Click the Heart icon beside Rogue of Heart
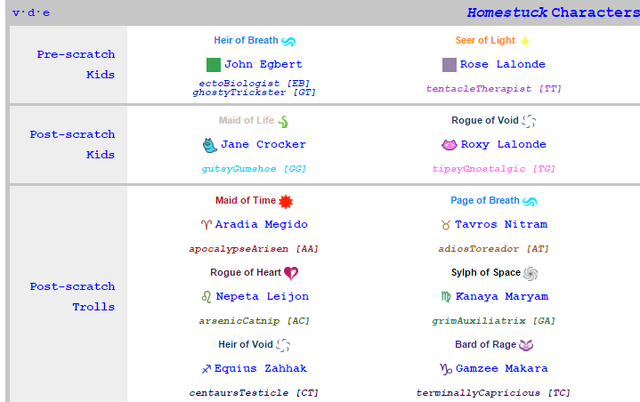 tap(291, 273)
